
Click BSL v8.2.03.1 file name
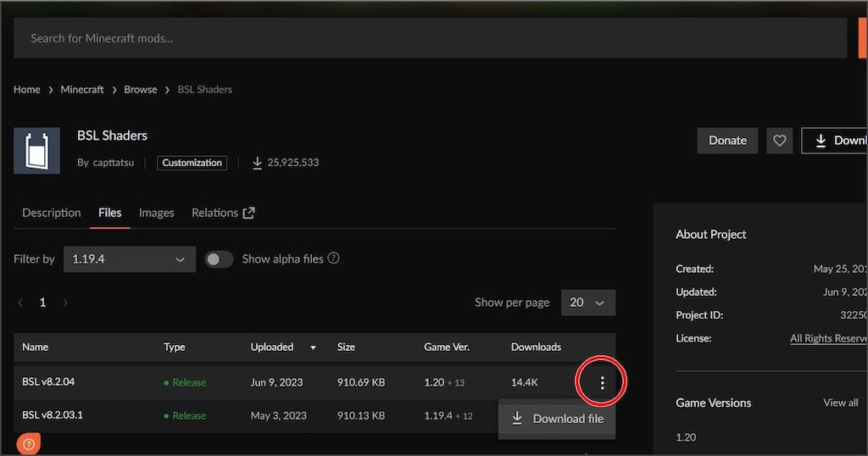53,415
